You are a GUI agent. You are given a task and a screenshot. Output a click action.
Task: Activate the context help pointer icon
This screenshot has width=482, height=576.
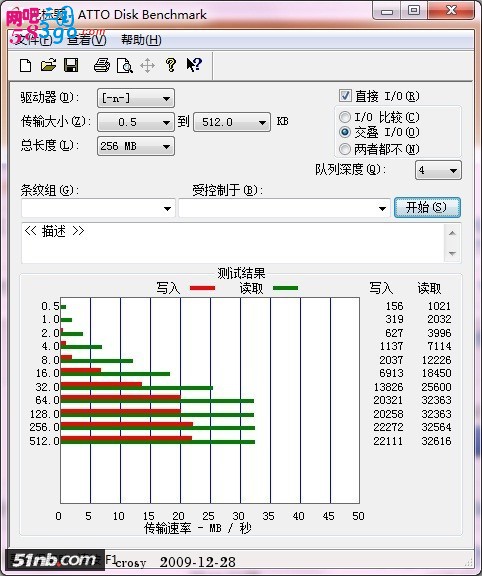pos(194,65)
